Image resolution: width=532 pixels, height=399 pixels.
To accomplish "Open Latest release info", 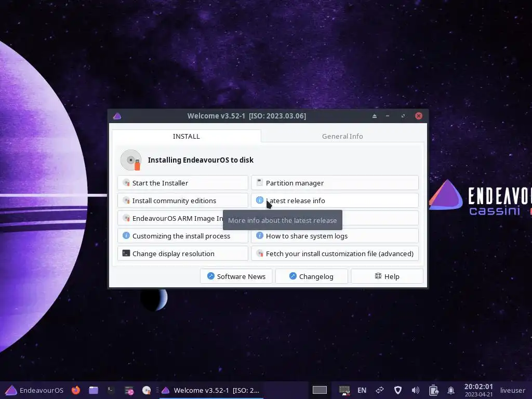I will coord(335,201).
